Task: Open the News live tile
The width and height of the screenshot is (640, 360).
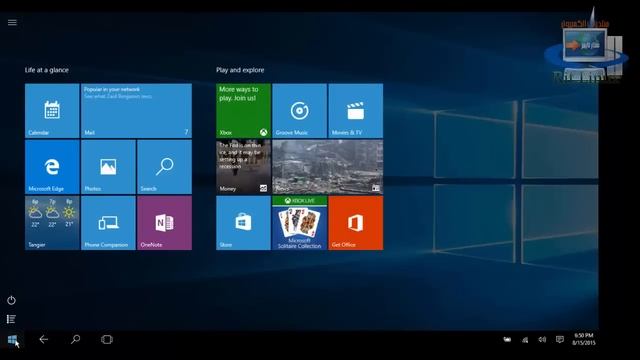Action: (x=328, y=167)
